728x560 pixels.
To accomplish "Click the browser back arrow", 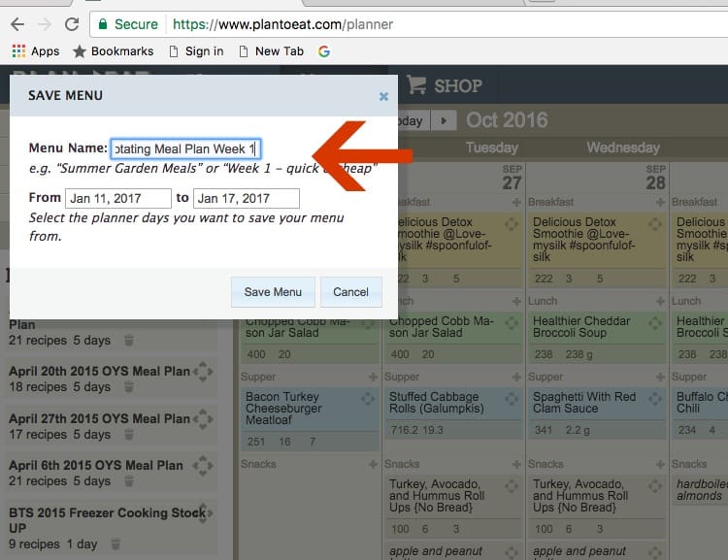I will (x=17, y=24).
